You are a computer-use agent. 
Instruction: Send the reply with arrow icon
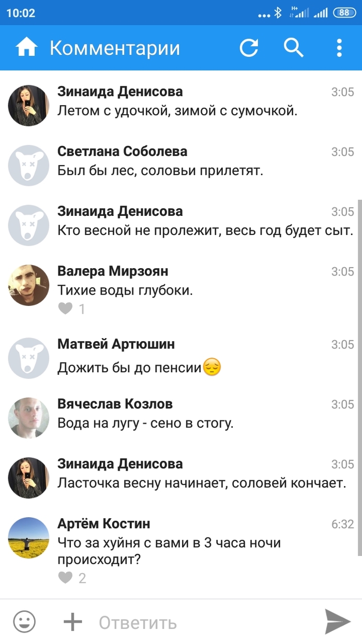click(337, 621)
